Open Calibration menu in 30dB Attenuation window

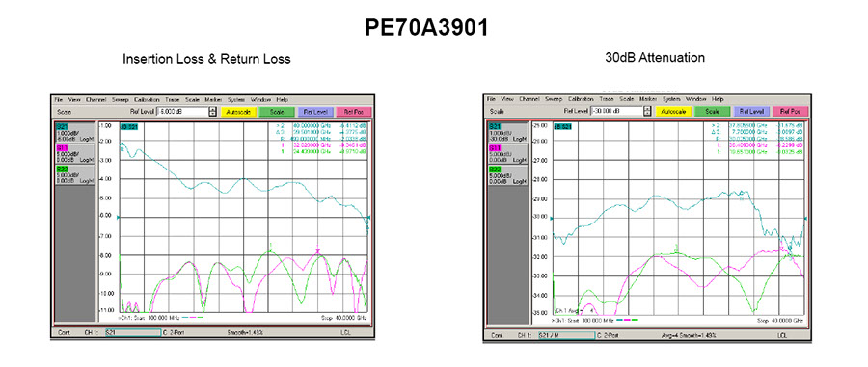[581, 99]
